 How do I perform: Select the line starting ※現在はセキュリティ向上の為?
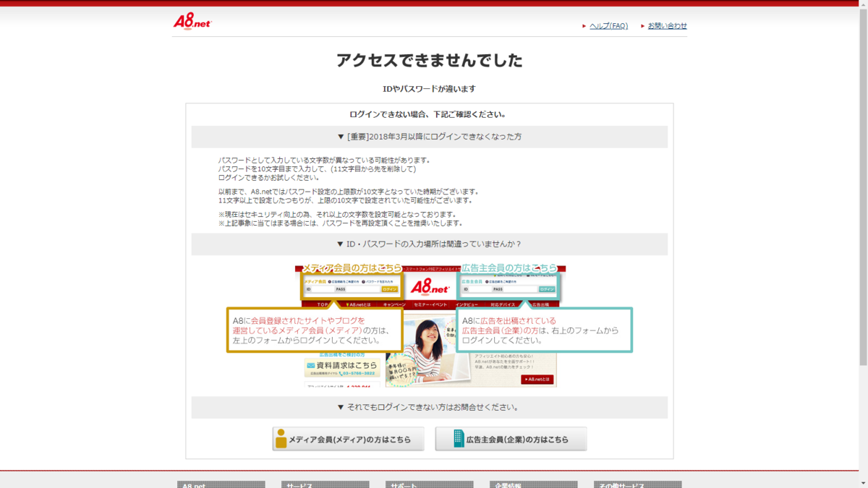(x=338, y=215)
